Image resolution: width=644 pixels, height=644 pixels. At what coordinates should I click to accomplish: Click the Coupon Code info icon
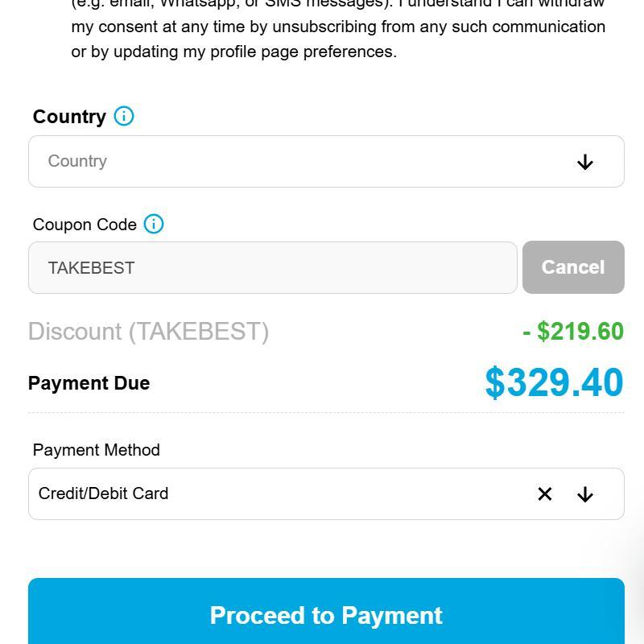pos(154,224)
